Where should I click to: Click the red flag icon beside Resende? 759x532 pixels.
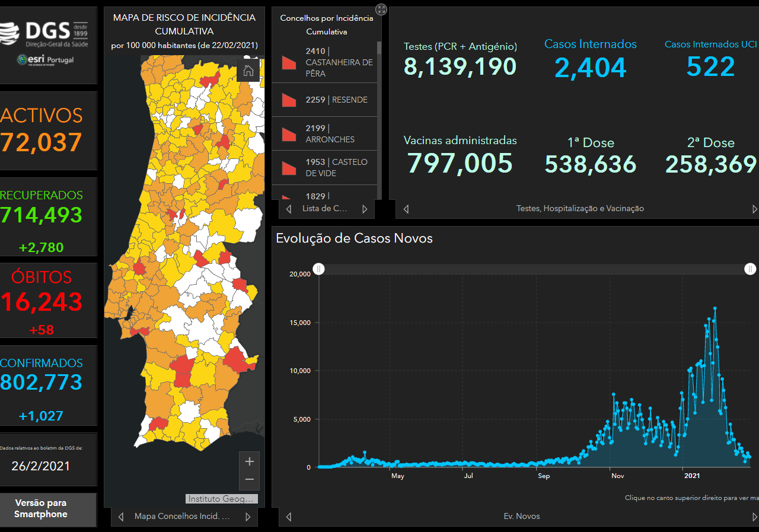(289, 100)
